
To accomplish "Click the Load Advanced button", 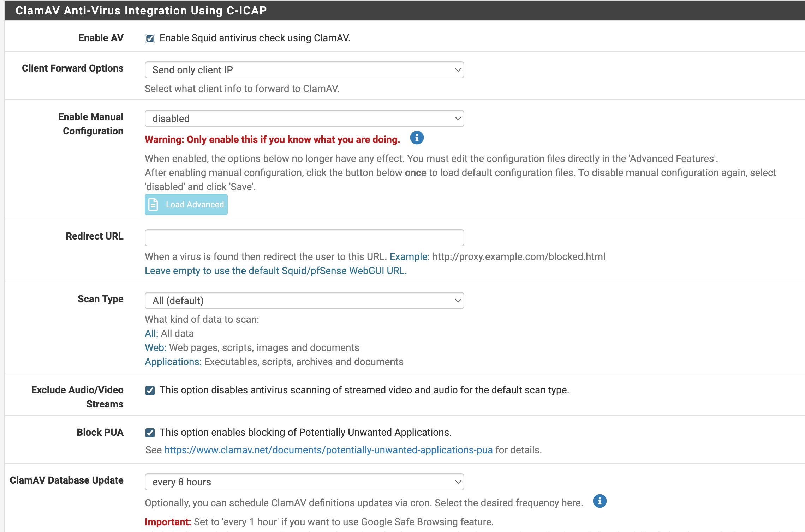I will pos(186,205).
